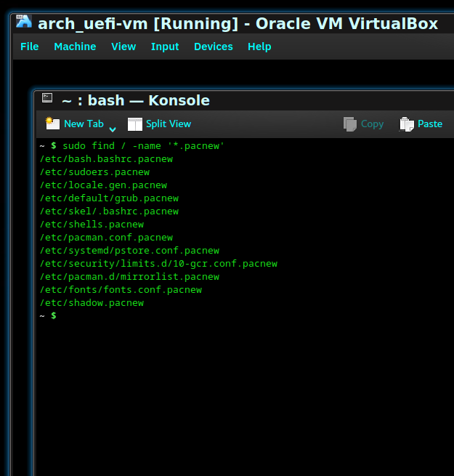Open the View menu
This screenshot has width=454, height=476.
pyautogui.click(x=123, y=47)
